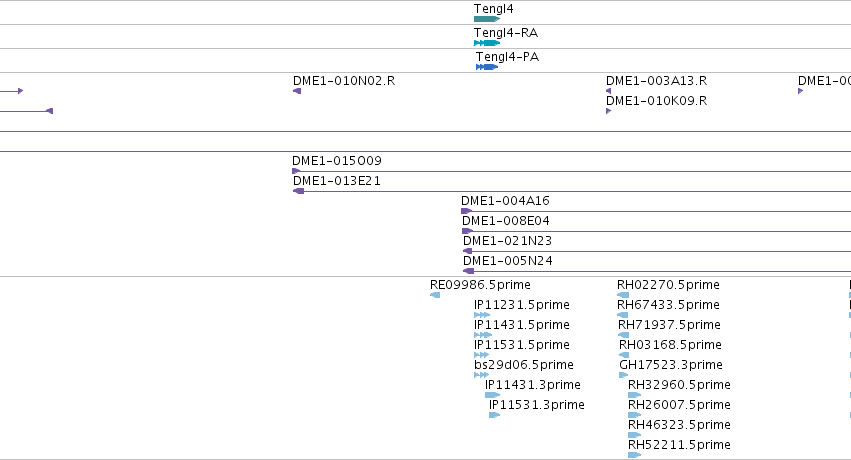The image size is (851, 460).
Task: Click the Tengl4-RA transcript glyph
Action: pos(487,43)
